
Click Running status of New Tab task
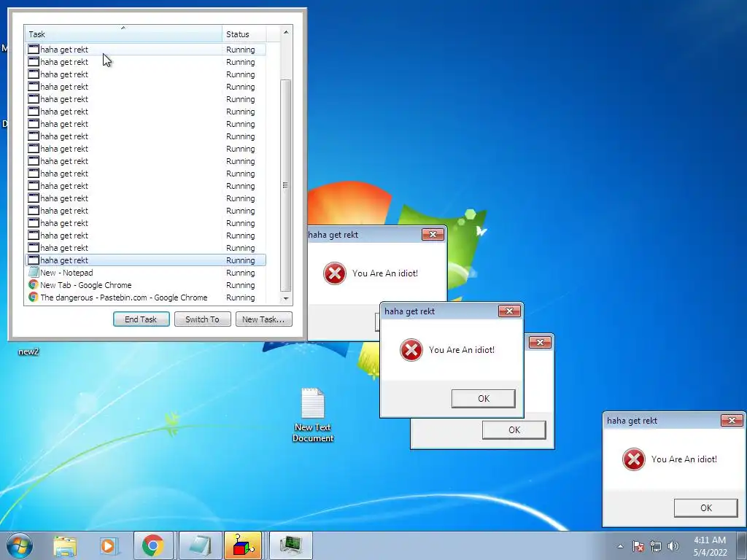coord(241,285)
